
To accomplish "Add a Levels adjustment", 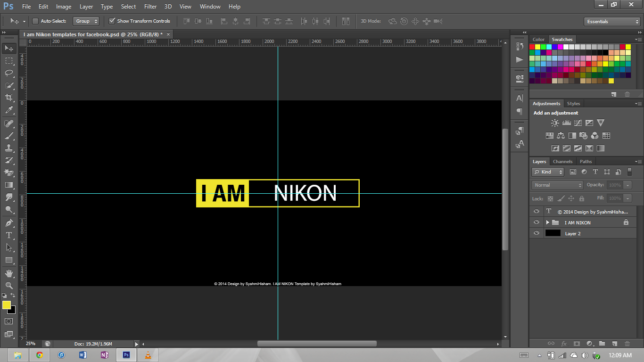I will (566, 123).
